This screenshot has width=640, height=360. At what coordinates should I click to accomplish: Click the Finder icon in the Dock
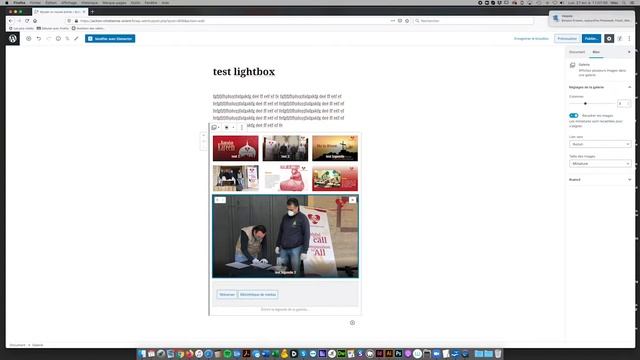(142, 354)
